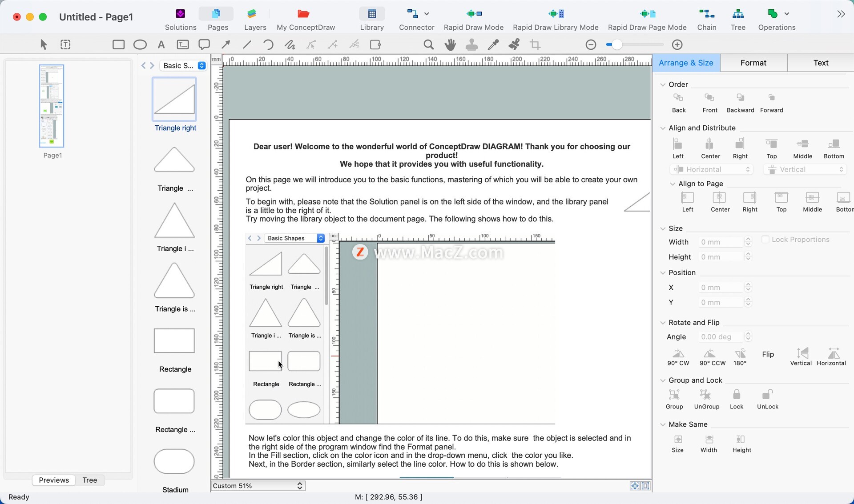
Task: Open My ConceptDraw
Action: pyautogui.click(x=306, y=20)
